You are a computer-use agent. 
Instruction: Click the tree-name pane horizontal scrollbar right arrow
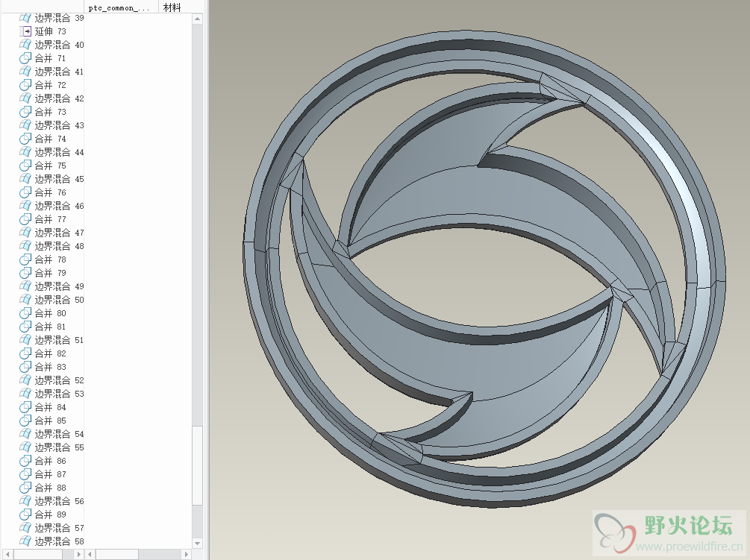coord(79,554)
